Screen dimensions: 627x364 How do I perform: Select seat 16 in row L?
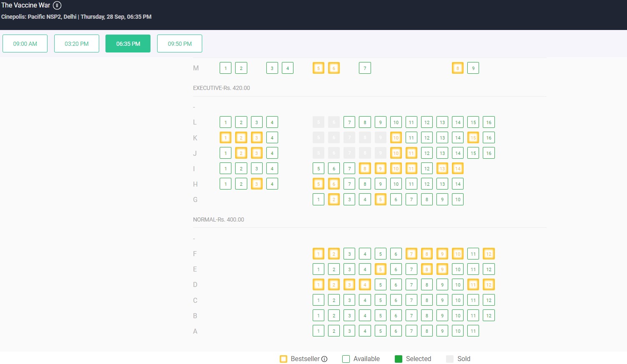[489, 122]
